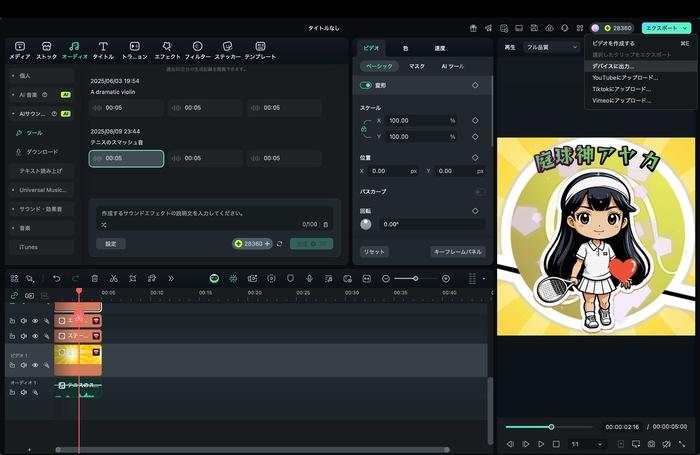Choose YouTubeにアップロード from export menu

(x=641, y=78)
